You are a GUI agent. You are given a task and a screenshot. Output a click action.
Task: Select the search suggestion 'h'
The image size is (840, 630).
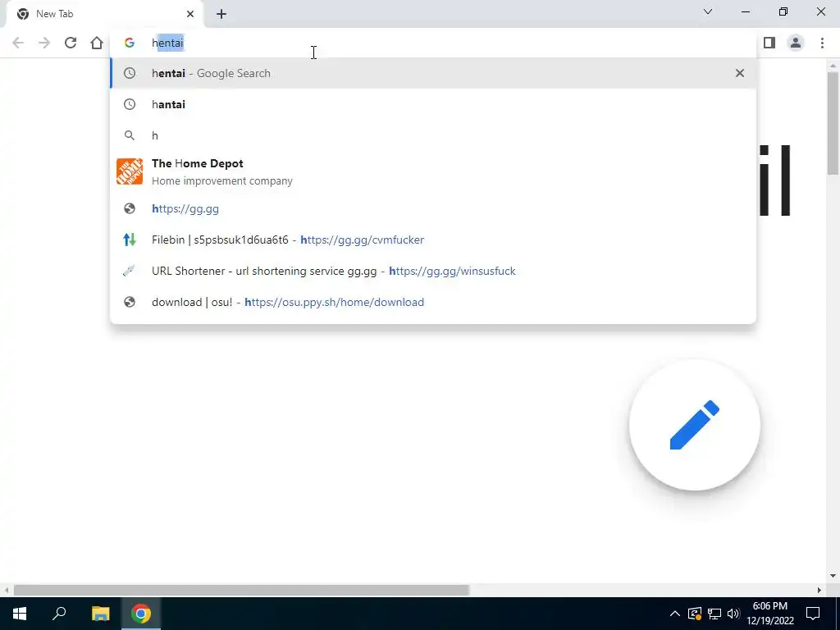pos(433,135)
